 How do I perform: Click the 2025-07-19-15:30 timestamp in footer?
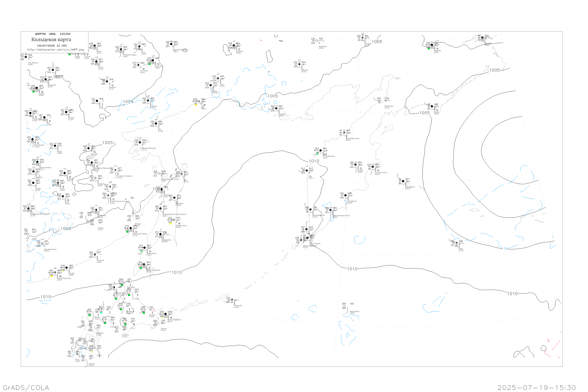[x=536, y=387]
